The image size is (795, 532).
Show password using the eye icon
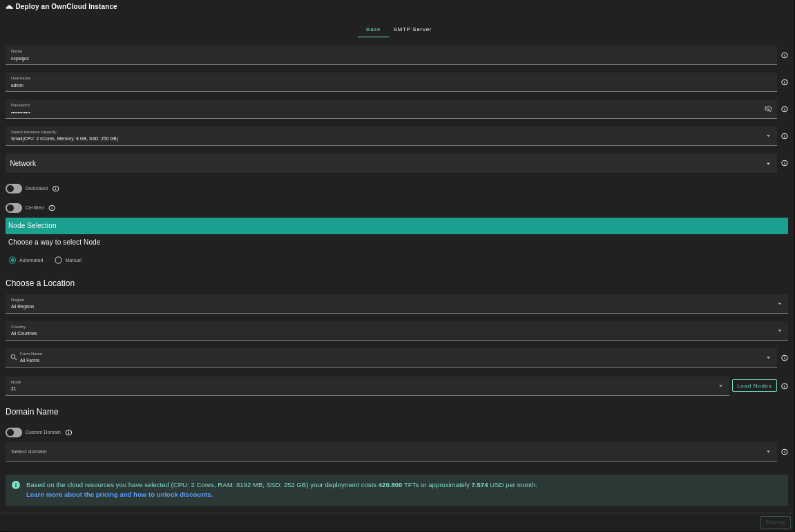pos(768,109)
